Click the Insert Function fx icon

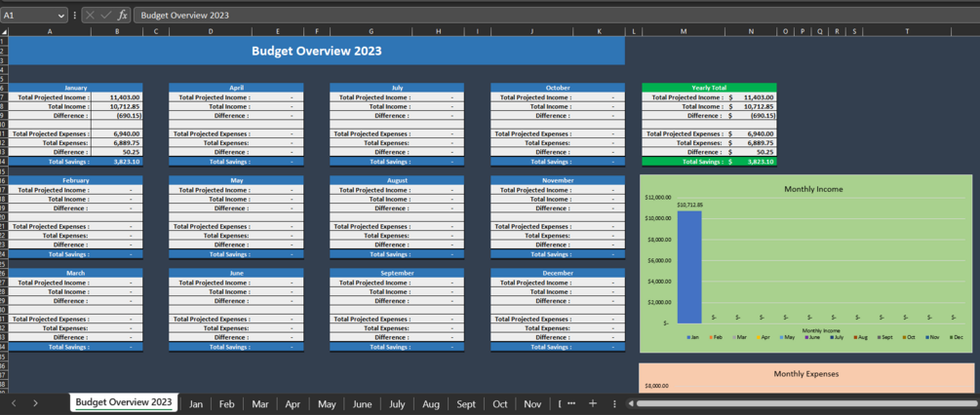[x=123, y=15]
